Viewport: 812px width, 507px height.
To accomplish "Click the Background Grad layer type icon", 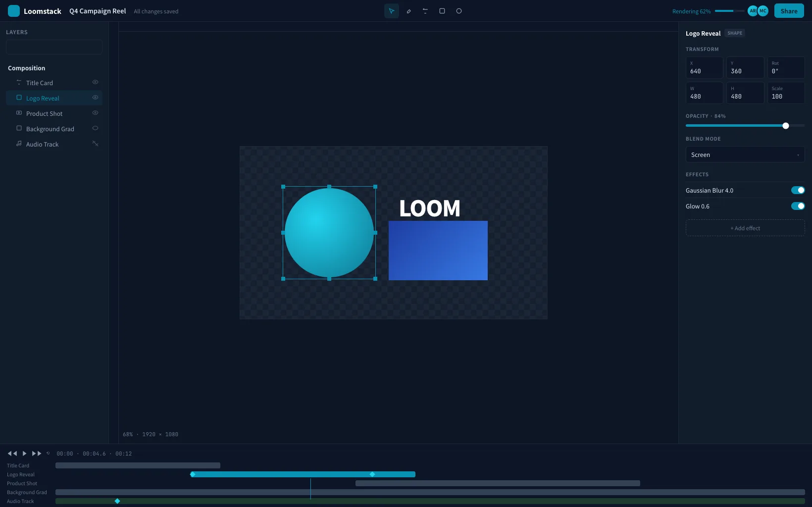I will (x=19, y=128).
